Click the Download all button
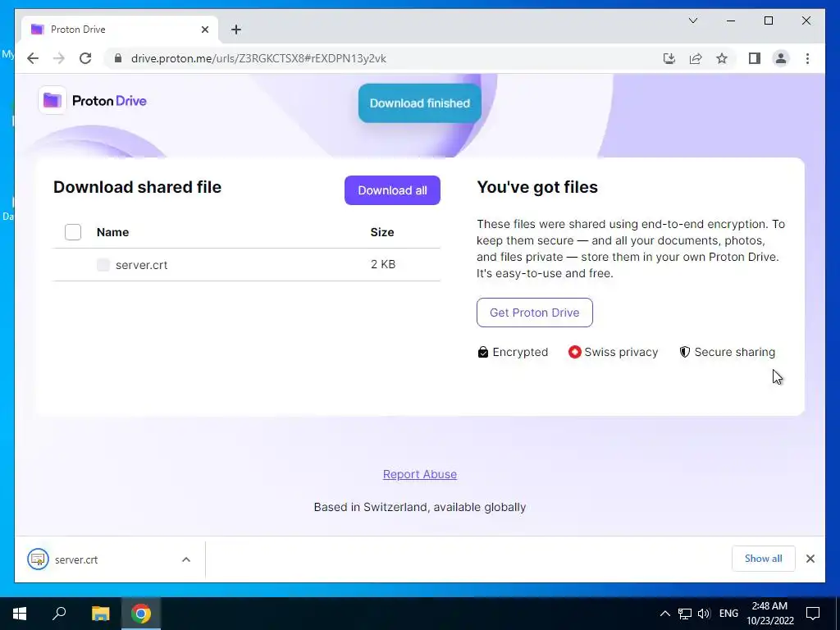 point(392,190)
